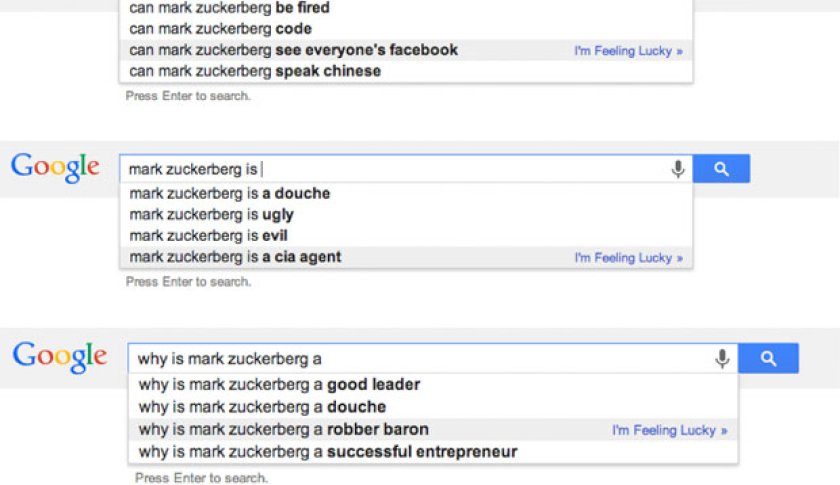Click the microphone icon in the "mark zuckerberg is" search box

(x=678, y=170)
